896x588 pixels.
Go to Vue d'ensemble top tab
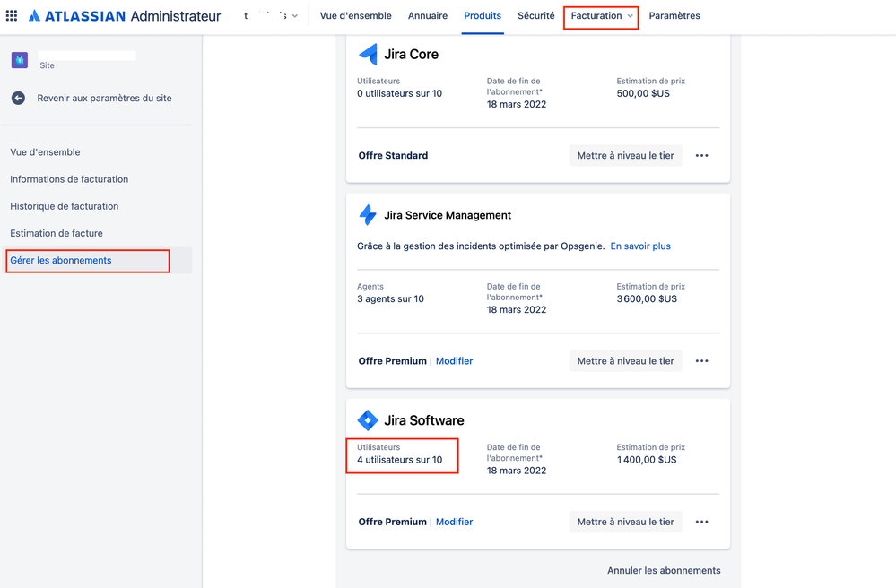pos(355,16)
